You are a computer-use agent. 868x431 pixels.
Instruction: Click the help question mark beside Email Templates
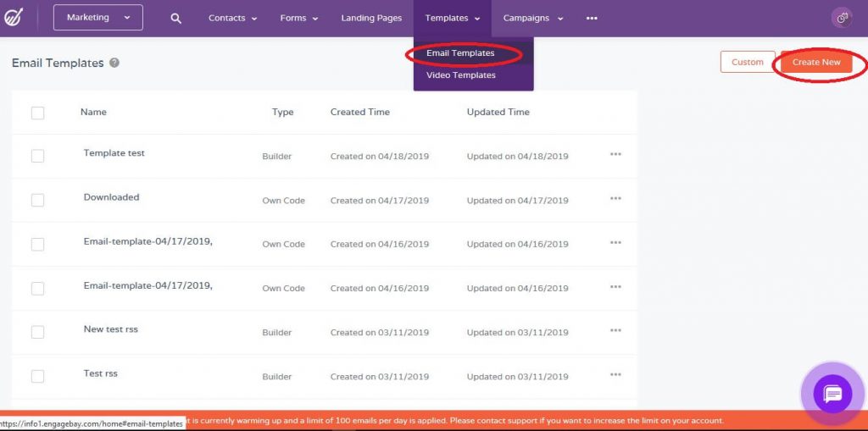pos(114,63)
